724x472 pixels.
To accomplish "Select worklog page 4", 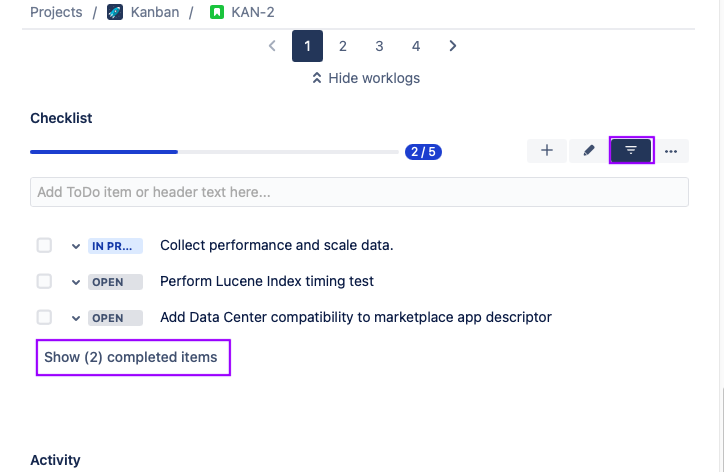I will pos(416,46).
